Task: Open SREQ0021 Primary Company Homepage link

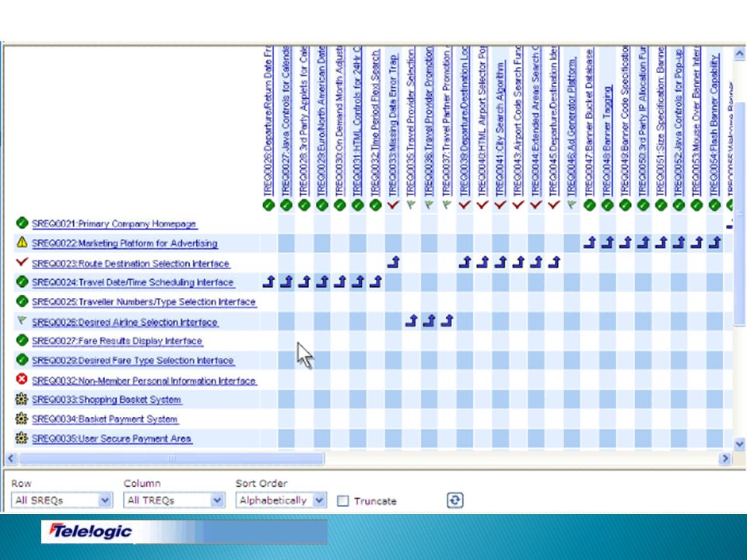Action: [x=114, y=224]
